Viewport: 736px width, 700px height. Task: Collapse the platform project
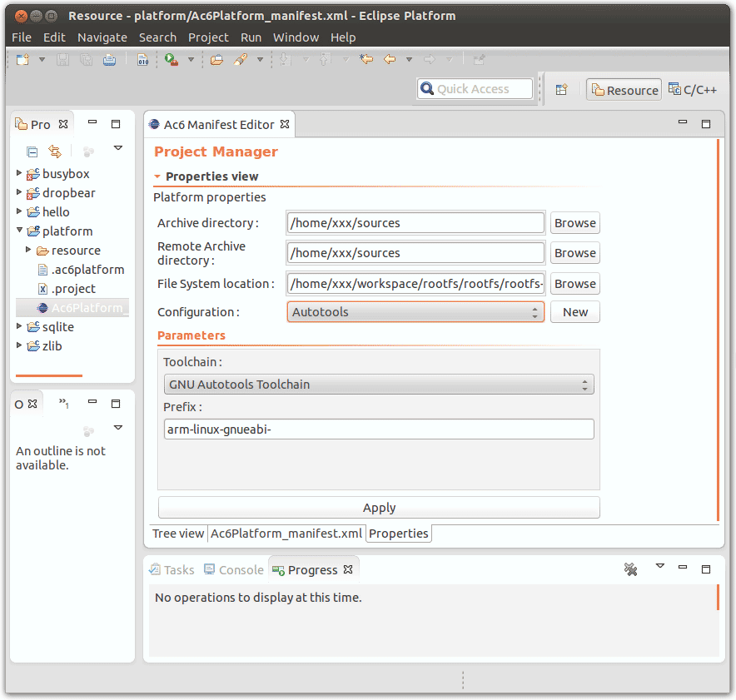(x=19, y=230)
